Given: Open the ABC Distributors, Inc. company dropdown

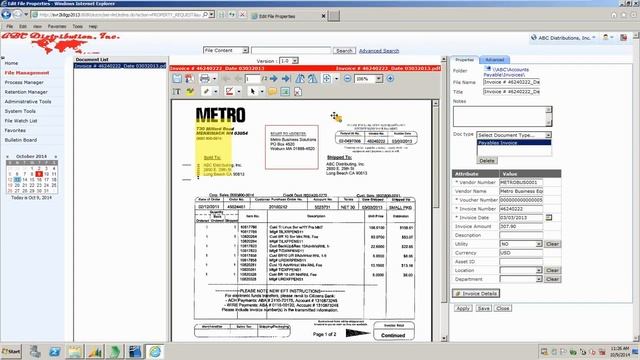Looking at the screenshot, I should (x=563, y=38).
